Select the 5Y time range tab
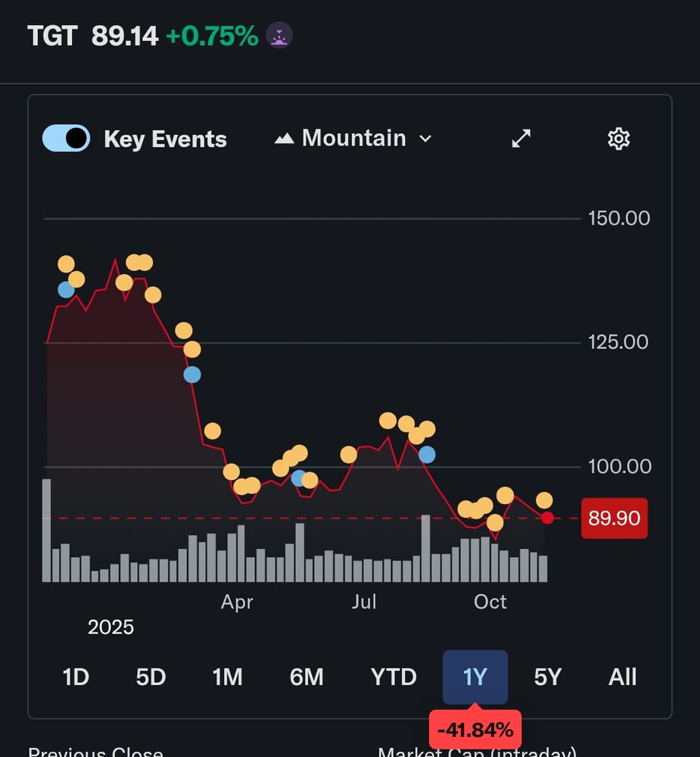Image resolution: width=700 pixels, height=757 pixels. [548, 677]
